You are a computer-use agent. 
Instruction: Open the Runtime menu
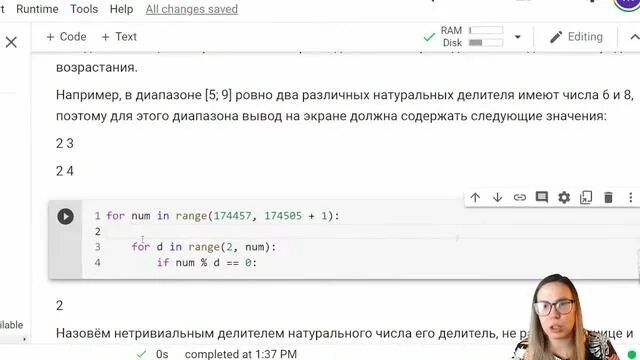(x=37, y=9)
